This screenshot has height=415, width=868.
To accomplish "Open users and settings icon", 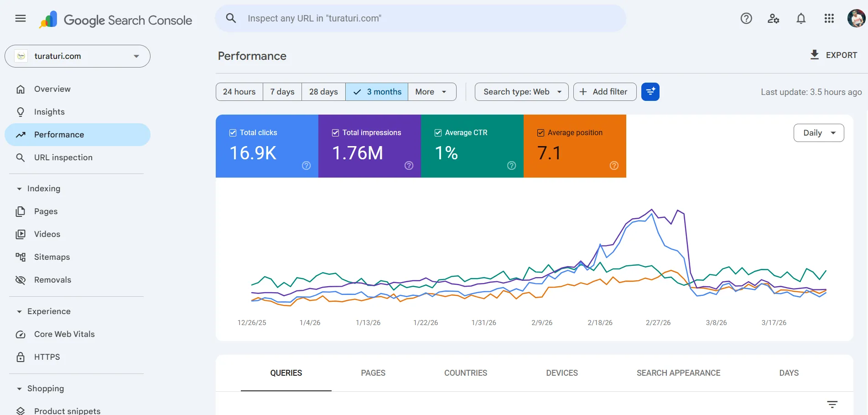I will click(774, 18).
